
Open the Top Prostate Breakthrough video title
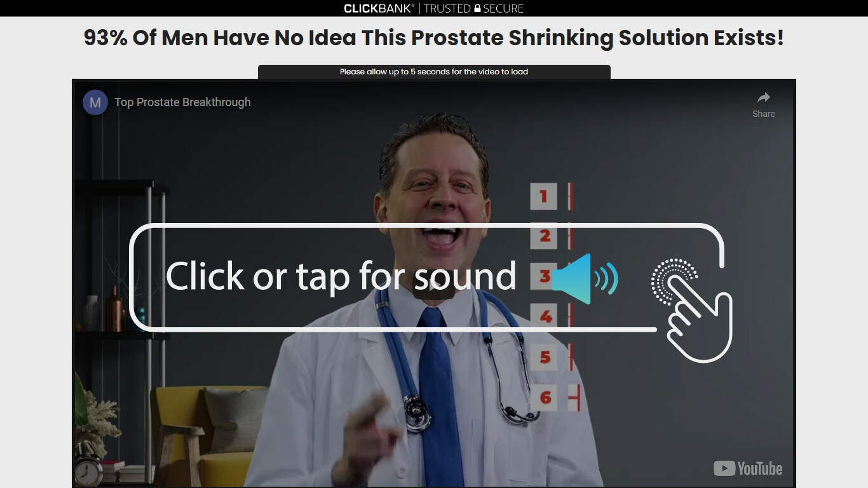click(182, 102)
